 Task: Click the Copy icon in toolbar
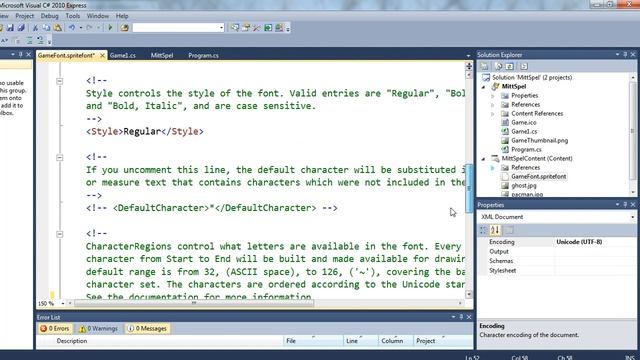pyautogui.click(x=46, y=28)
